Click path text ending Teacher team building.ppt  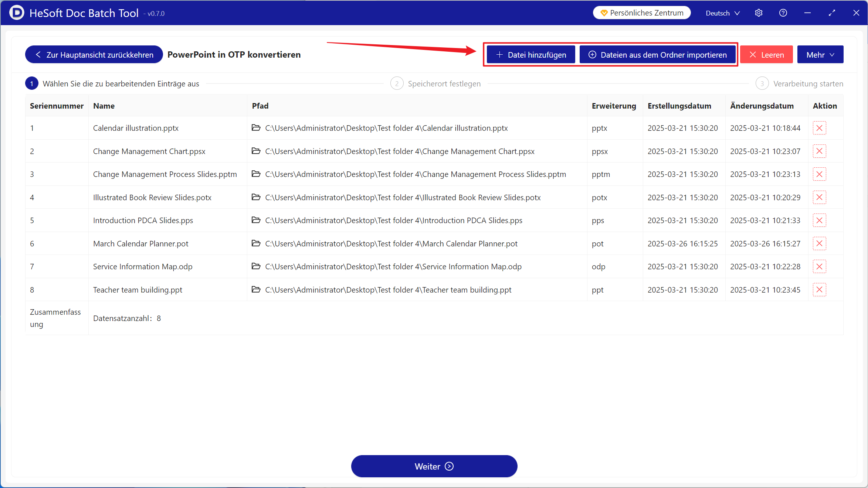point(388,290)
